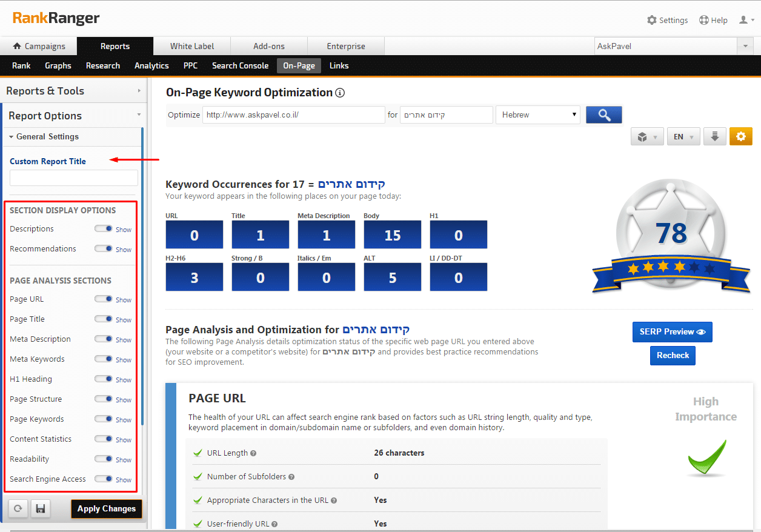Image resolution: width=761 pixels, height=532 pixels.
Task: Click the ALT count tile showing 5
Action: click(x=392, y=278)
